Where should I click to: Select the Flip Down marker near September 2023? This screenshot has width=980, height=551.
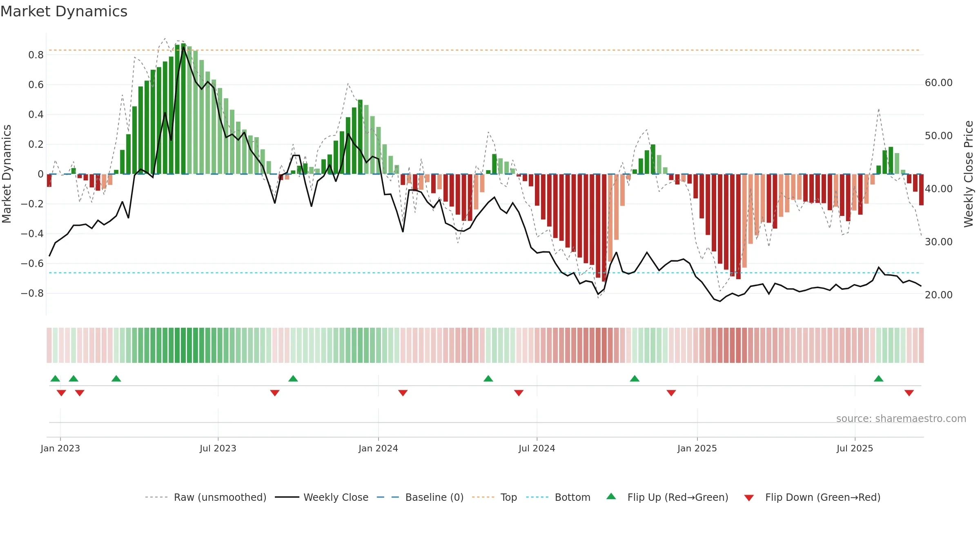(x=275, y=393)
